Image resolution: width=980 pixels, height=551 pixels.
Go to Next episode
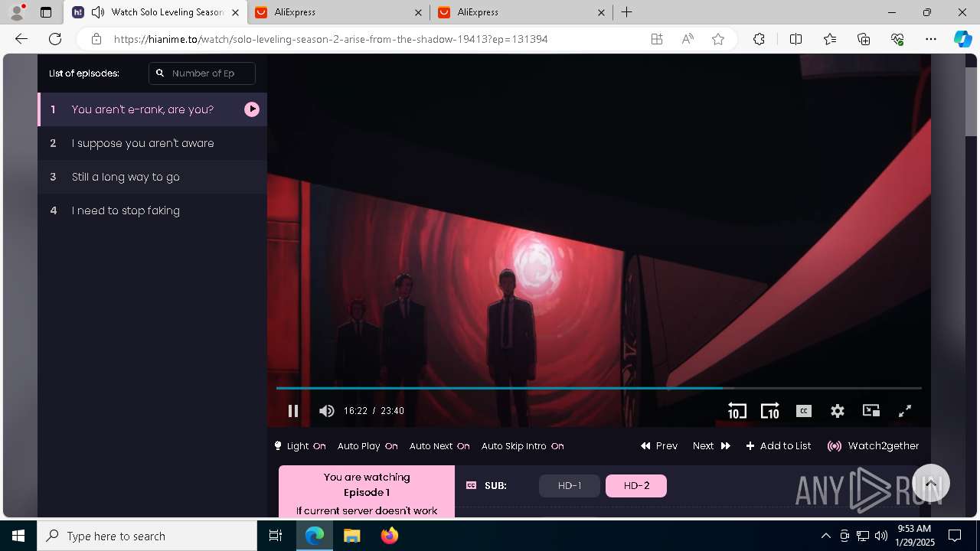(711, 446)
